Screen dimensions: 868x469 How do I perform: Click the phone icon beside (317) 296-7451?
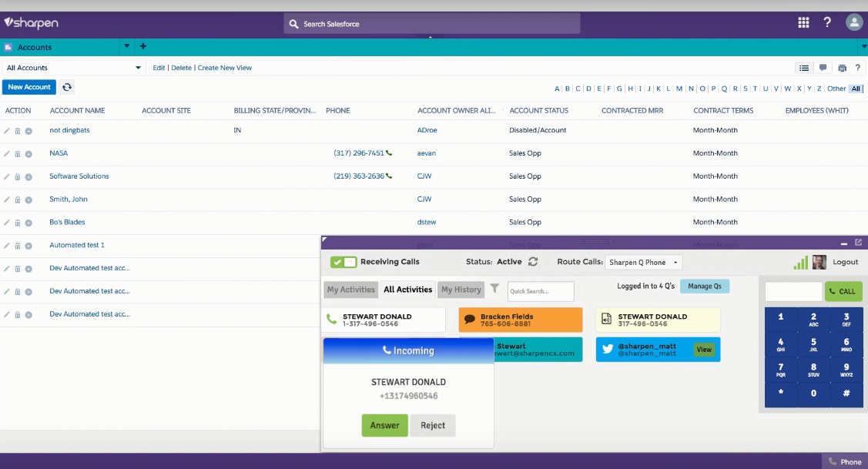[389, 152]
